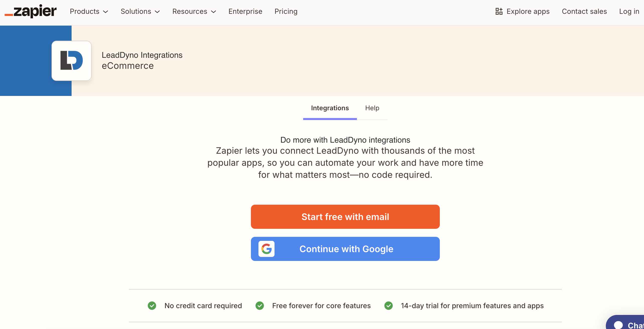The image size is (644, 329).
Task: Click the checkmark next to Free forever for core features
Action: point(260,306)
